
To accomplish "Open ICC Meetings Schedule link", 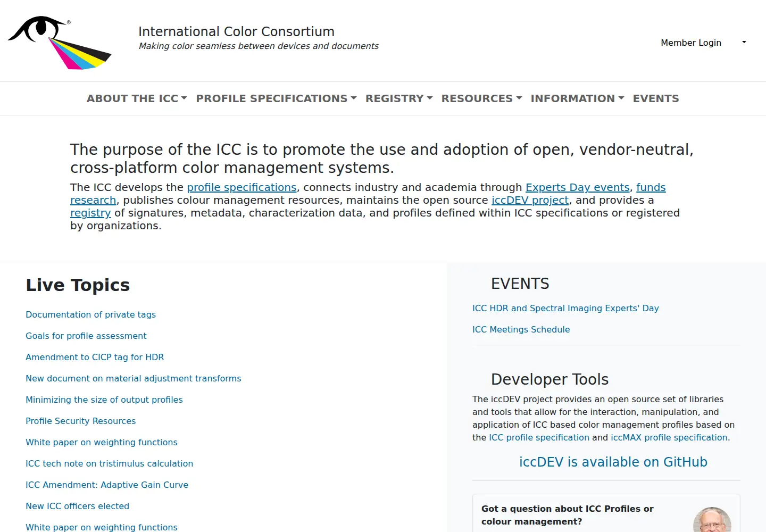I will 521,329.
